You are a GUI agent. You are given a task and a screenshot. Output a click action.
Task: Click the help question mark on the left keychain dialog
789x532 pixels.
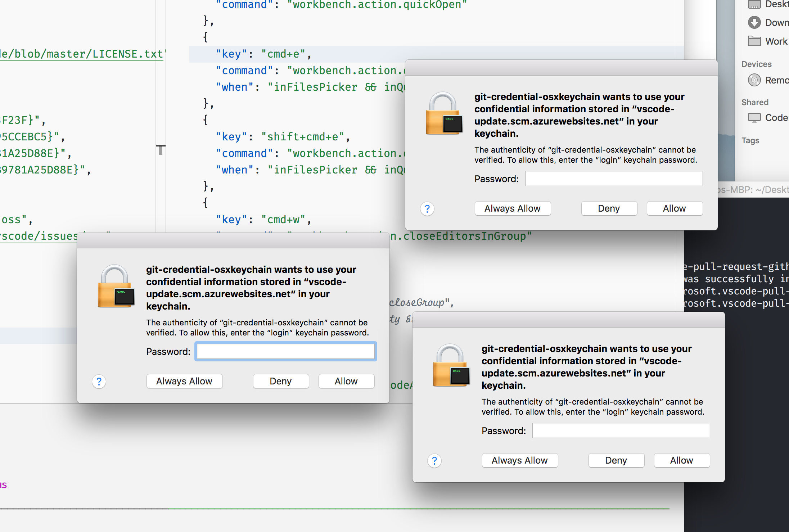tap(99, 382)
